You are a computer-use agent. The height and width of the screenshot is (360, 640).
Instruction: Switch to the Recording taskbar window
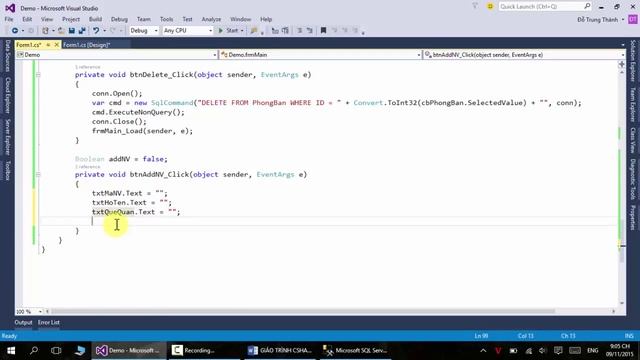(204, 351)
